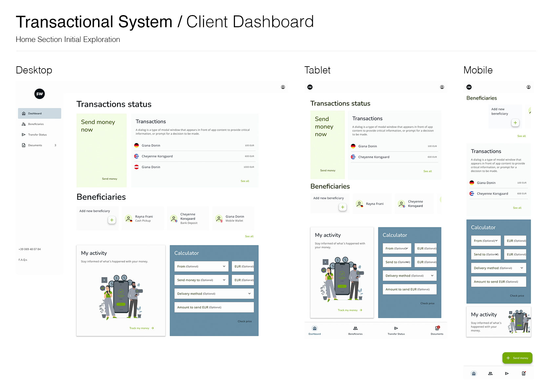Select the Beneficiaries tab in tablet bottom bar
This screenshot has height=392, width=551.
pos(355,330)
